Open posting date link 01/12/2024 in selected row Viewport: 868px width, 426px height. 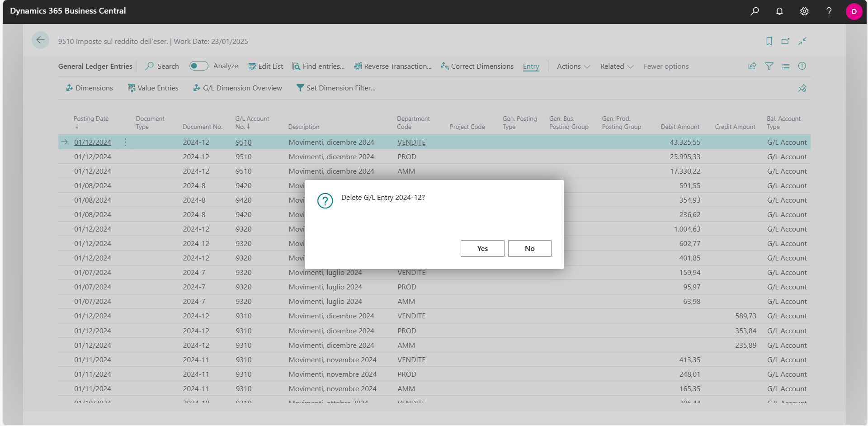pos(93,142)
